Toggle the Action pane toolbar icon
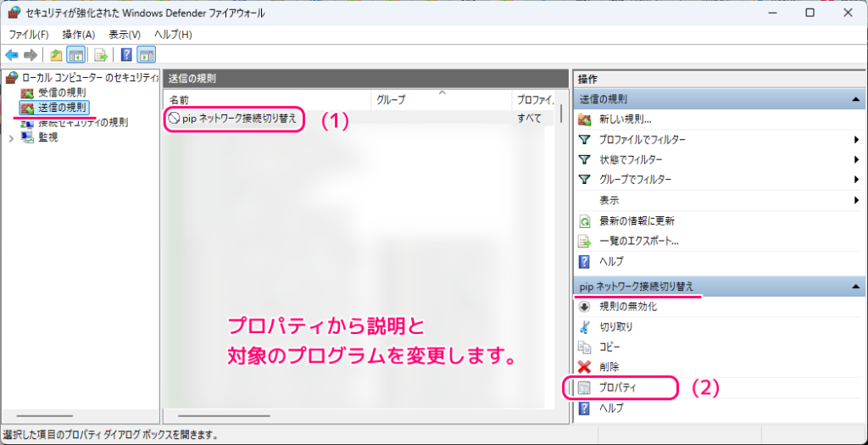 (147, 55)
